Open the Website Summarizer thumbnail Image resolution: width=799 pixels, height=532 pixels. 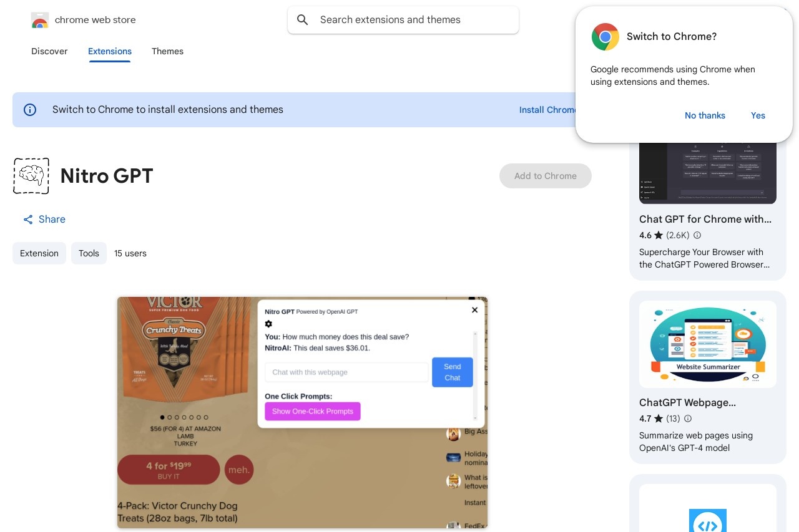click(x=708, y=344)
